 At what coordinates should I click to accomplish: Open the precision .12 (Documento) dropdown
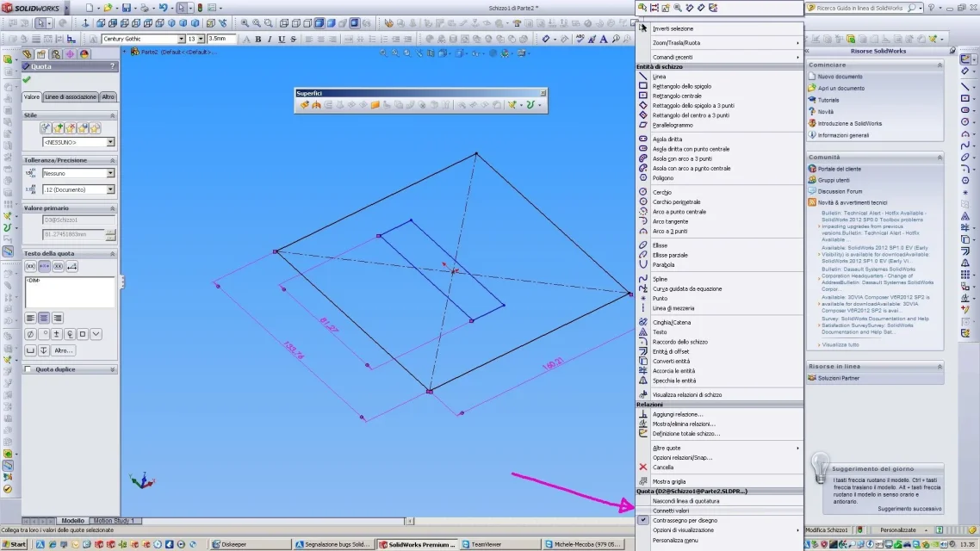coord(110,189)
